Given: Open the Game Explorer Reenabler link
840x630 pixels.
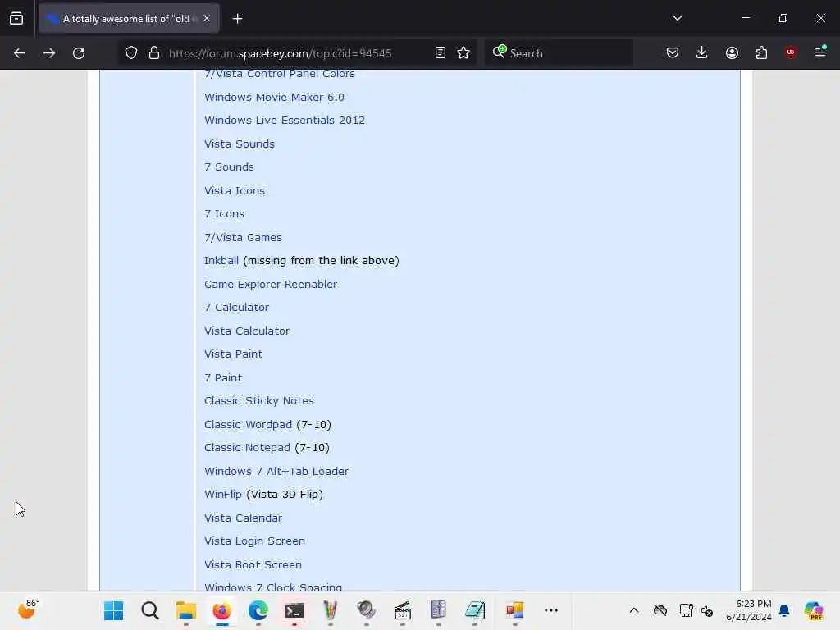Looking at the screenshot, I should tap(271, 284).
